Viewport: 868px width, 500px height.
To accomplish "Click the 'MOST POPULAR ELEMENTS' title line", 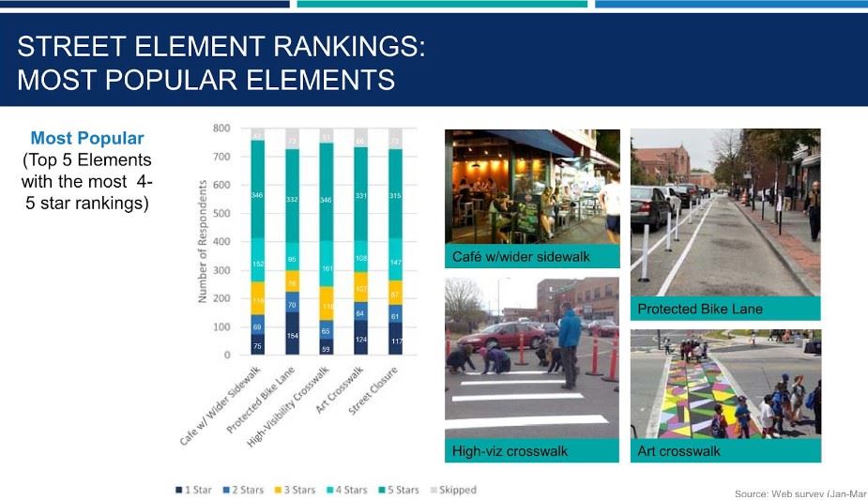I will [x=206, y=80].
